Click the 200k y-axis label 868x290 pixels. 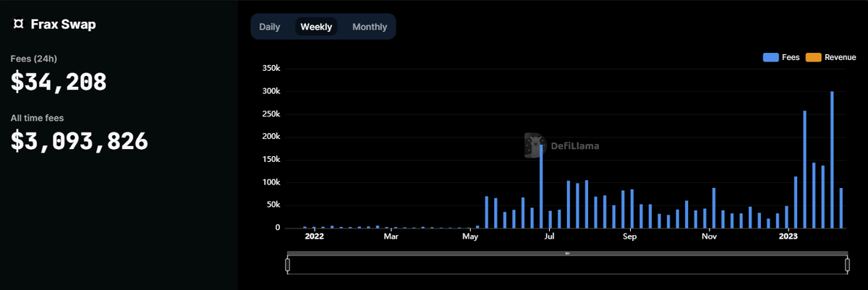click(270, 137)
